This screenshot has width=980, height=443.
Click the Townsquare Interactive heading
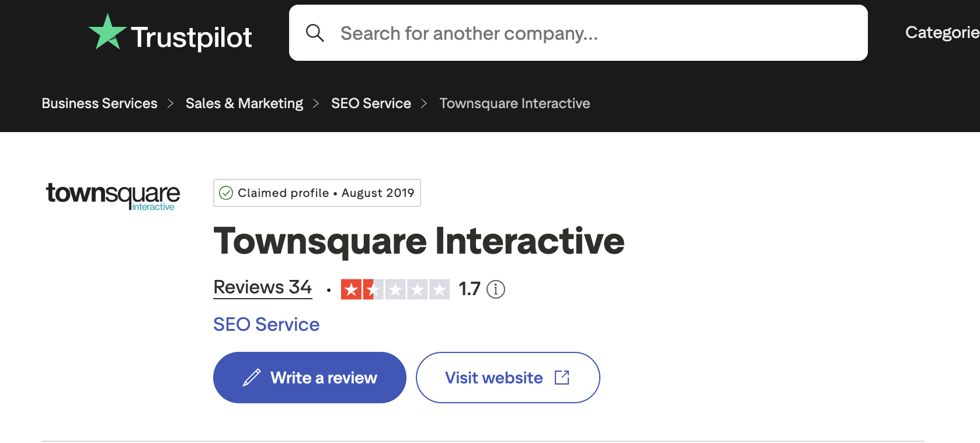419,241
